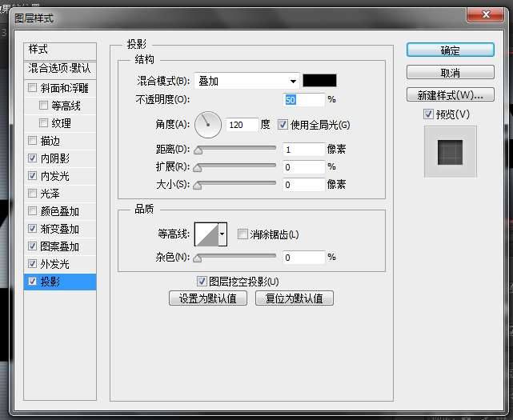Click the 确定 button
Image resolution: width=513 pixels, height=420 pixels.
[x=451, y=50]
